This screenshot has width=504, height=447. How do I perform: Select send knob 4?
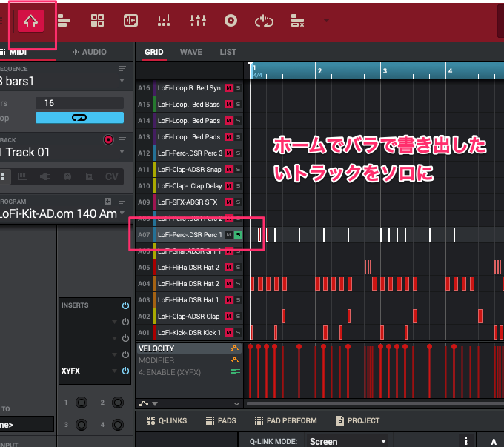coord(118,425)
